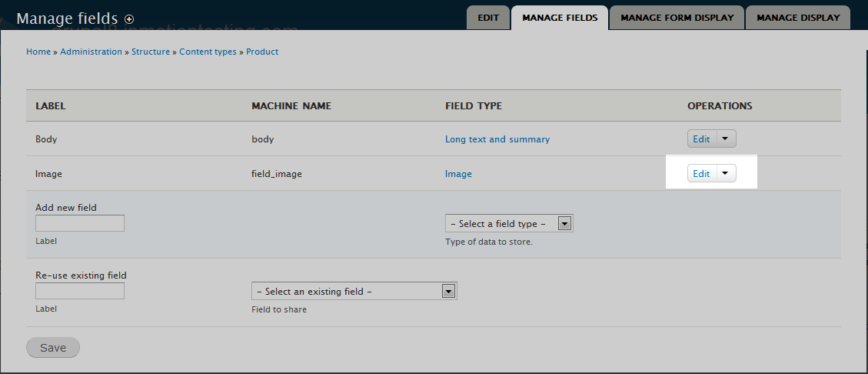The height and width of the screenshot is (374, 868).
Task: Focus the Re-use existing field label input
Action: (x=80, y=291)
